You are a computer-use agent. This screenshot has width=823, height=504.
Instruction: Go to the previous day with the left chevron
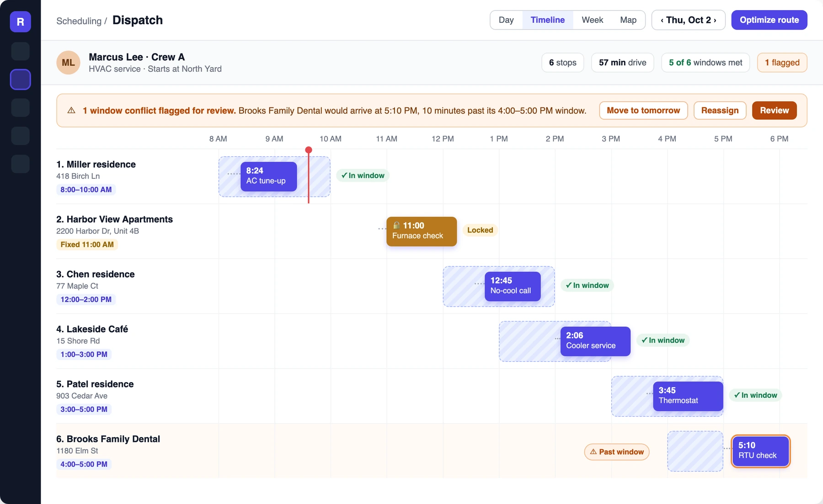click(x=662, y=20)
